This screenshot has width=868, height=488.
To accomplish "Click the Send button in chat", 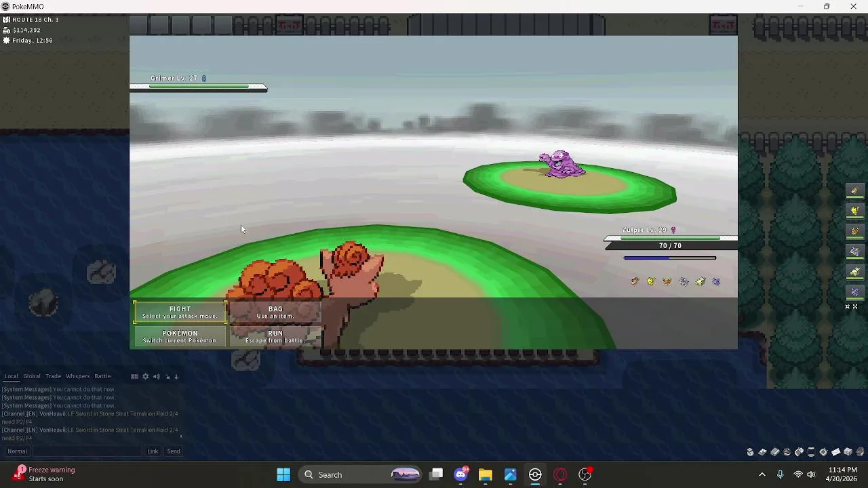I will coord(174,451).
